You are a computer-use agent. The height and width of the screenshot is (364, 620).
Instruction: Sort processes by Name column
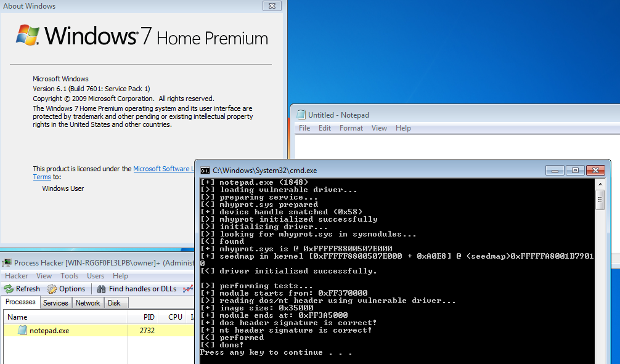pyautogui.click(x=65, y=317)
